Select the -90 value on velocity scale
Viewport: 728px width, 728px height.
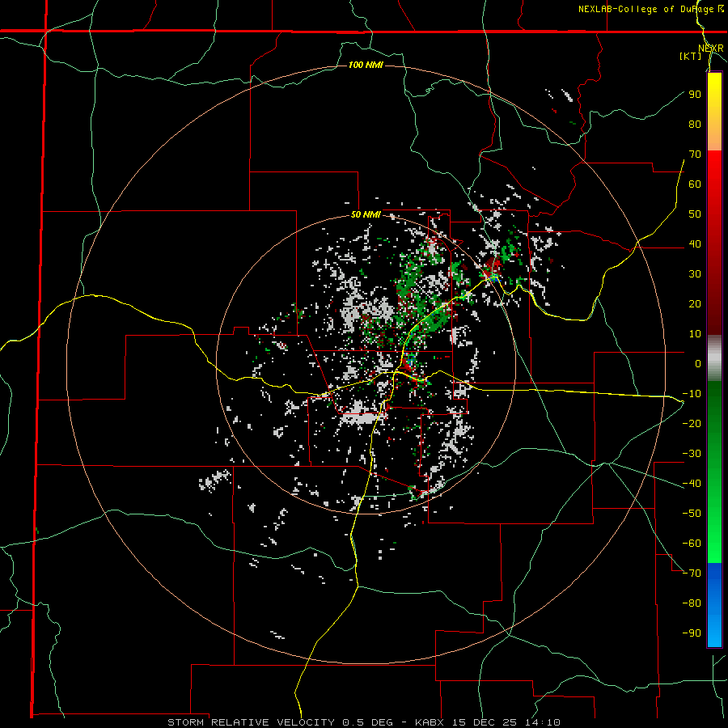(x=692, y=633)
